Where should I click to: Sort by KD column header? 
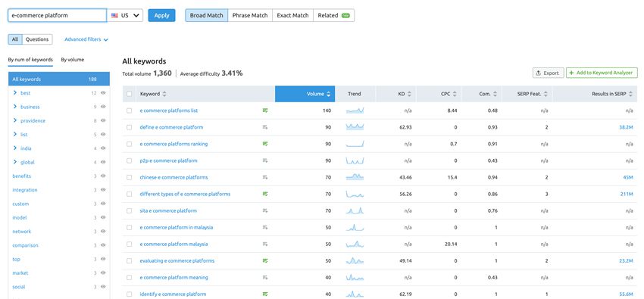[x=396, y=94]
